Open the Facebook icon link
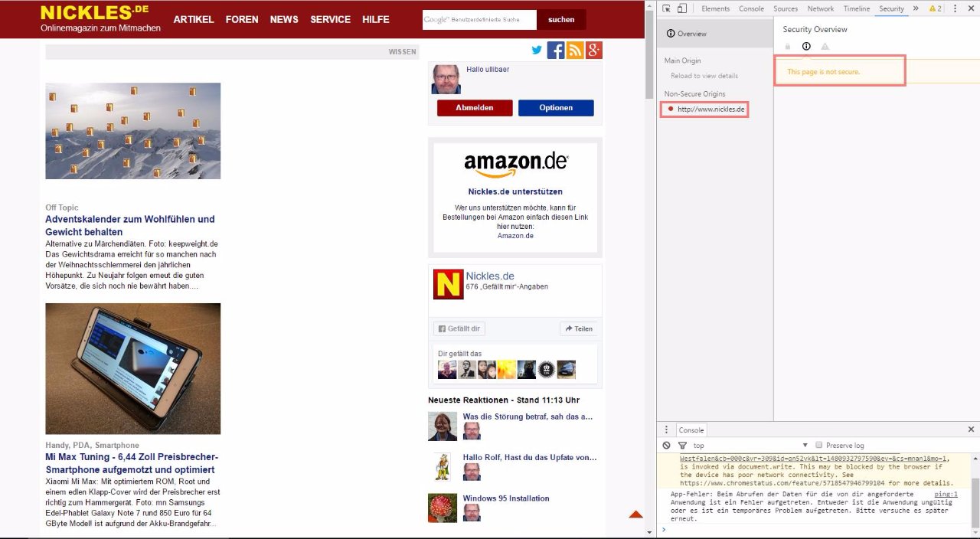The height and width of the screenshot is (539, 980). coord(556,51)
